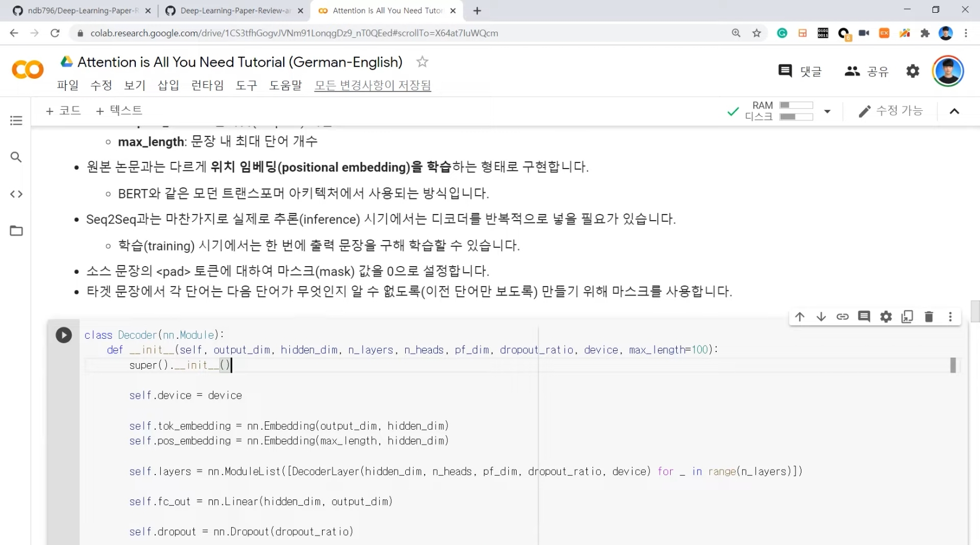Click the page vertical scrollbar thumb
Viewport: 980px width, 545px height.
[975, 311]
